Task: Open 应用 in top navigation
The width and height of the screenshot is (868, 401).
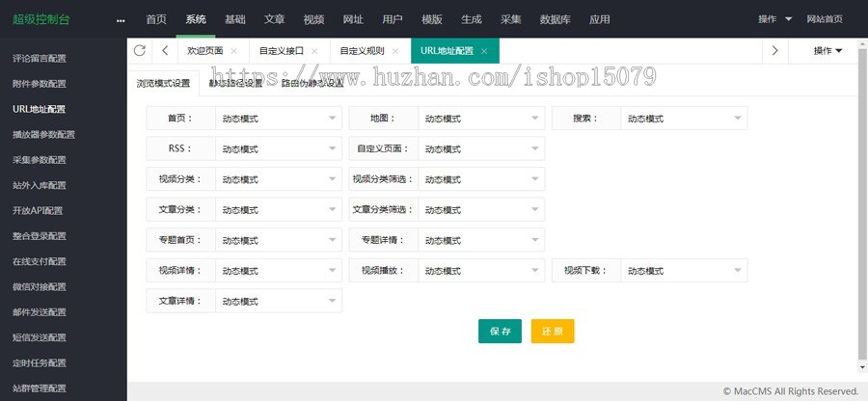Action: (600, 19)
